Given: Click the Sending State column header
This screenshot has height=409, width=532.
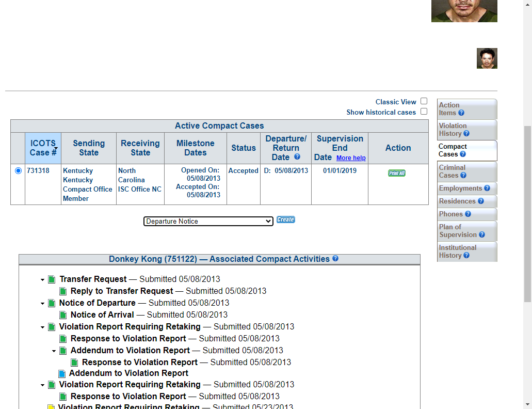Looking at the screenshot, I should pyautogui.click(x=89, y=148).
